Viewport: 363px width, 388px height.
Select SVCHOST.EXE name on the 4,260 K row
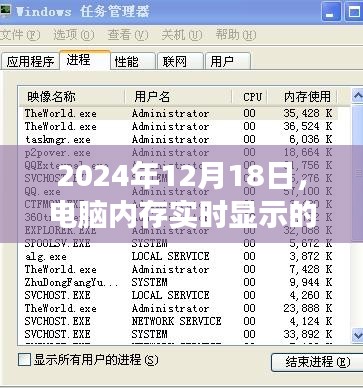pos(57,295)
